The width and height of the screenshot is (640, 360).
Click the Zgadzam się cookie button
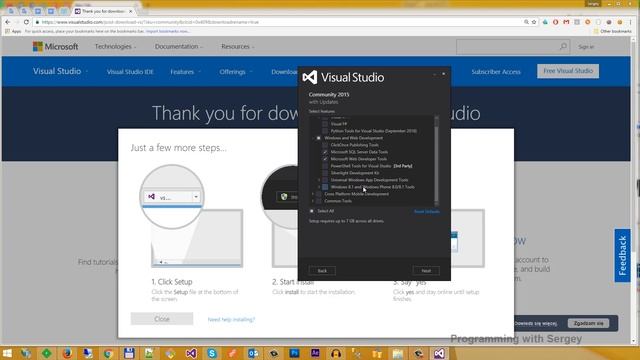588,323
